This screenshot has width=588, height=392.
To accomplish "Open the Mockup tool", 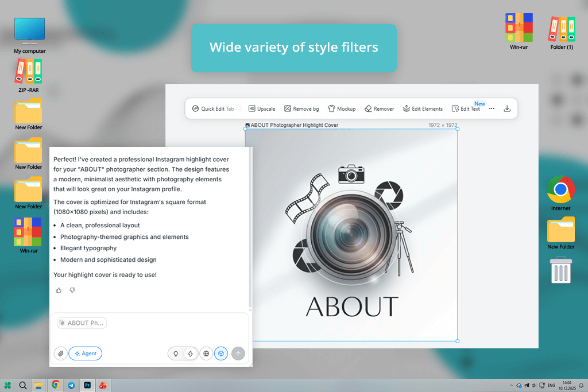I will [x=342, y=108].
